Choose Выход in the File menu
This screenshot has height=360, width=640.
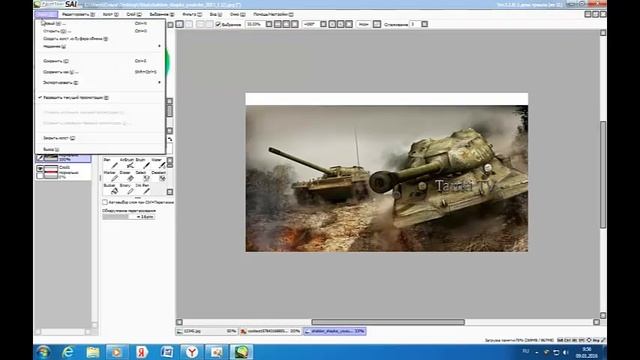tap(100, 150)
